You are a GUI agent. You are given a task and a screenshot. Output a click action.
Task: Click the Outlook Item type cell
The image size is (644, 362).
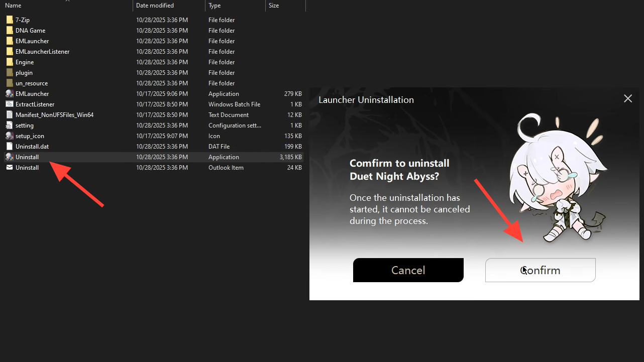click(226, 168)
